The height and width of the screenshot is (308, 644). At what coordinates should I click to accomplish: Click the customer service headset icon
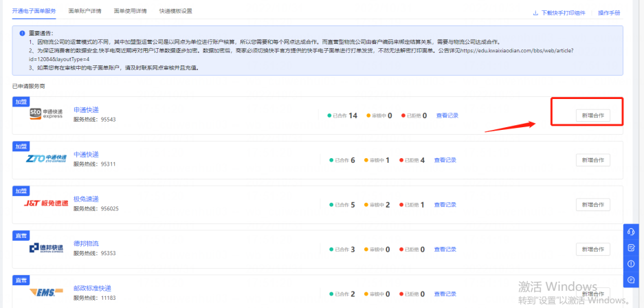(631, 232)
